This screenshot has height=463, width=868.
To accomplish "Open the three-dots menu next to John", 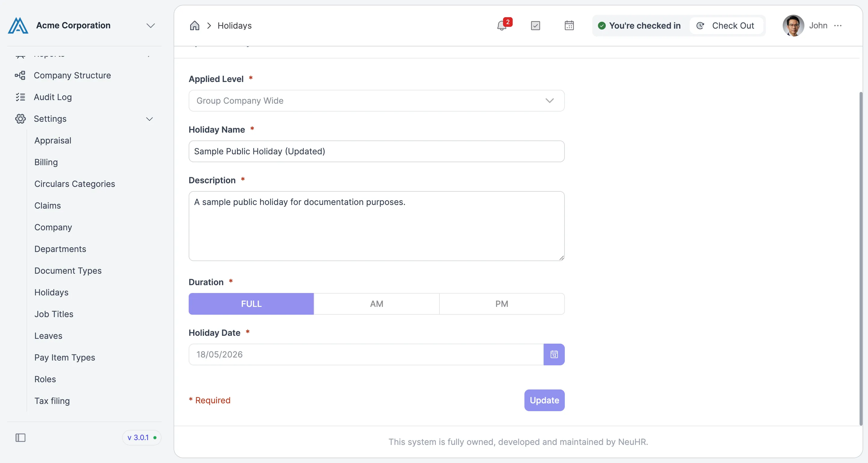I will (838, 26).
